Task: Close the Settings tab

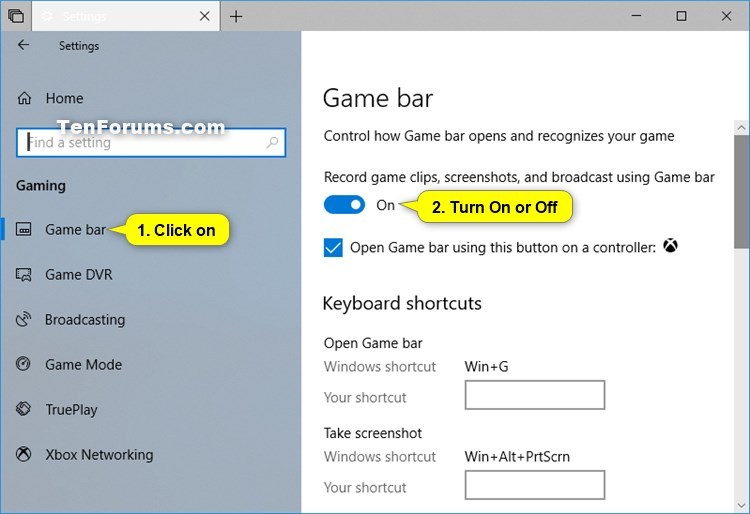Action: tap(205, 16)
